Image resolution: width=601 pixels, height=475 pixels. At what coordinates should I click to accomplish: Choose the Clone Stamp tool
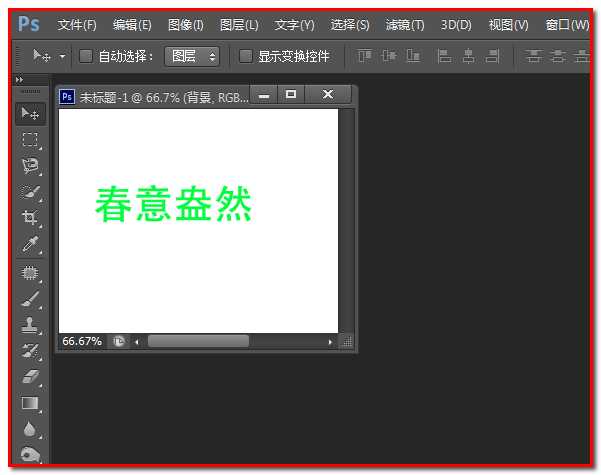click(x=30, y=325)
